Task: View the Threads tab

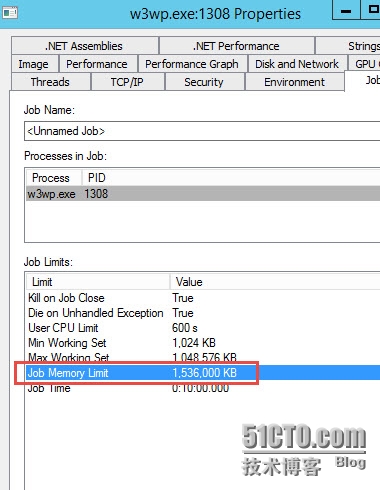Action: click(50, 82)
